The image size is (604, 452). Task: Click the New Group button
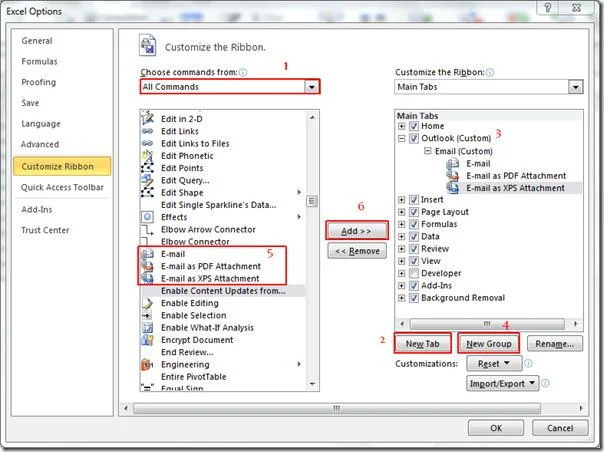[488, 343]
